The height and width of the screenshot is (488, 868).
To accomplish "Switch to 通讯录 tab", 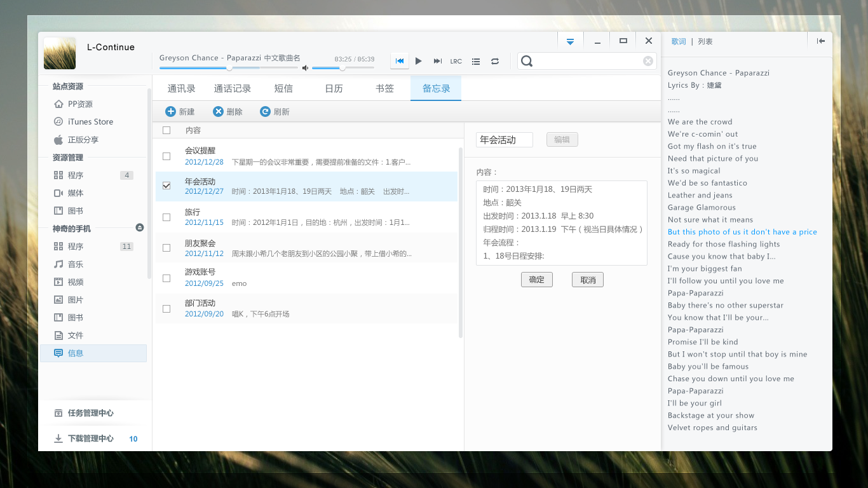I will pyautogui.click(x=182, y=88).
